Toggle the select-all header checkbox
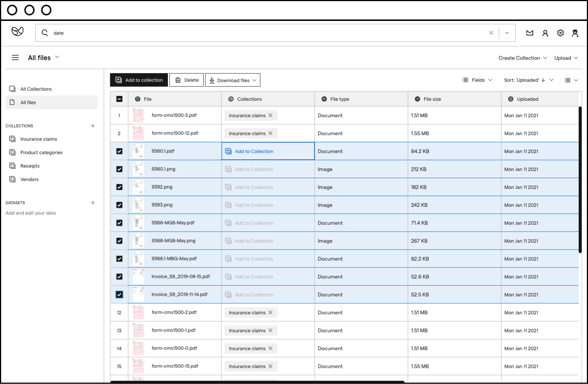Image resolution: width=588 pixels, height=384 pixels. click(x=119, y=99)
